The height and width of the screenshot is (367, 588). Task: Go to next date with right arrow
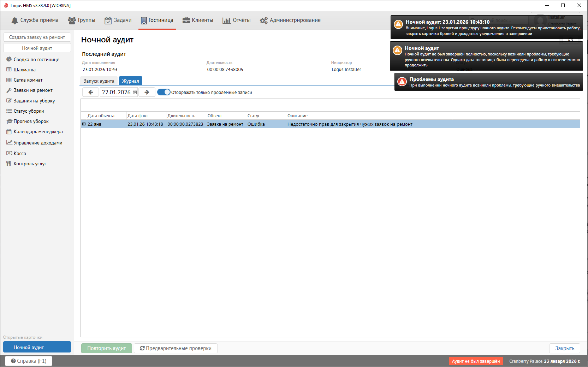click(x=147, y=92)
